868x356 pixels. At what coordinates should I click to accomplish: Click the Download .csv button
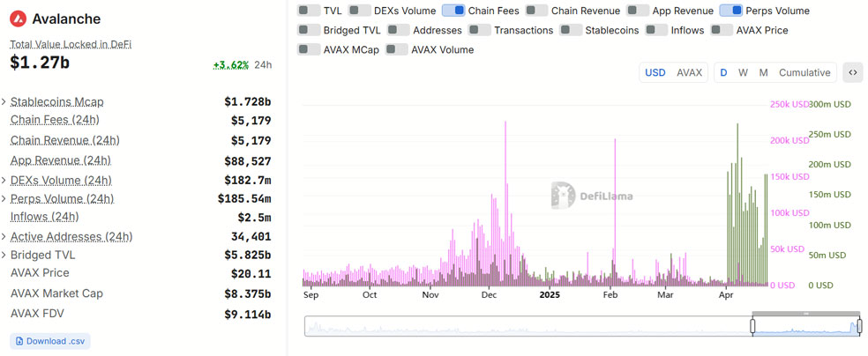[49, 341]
